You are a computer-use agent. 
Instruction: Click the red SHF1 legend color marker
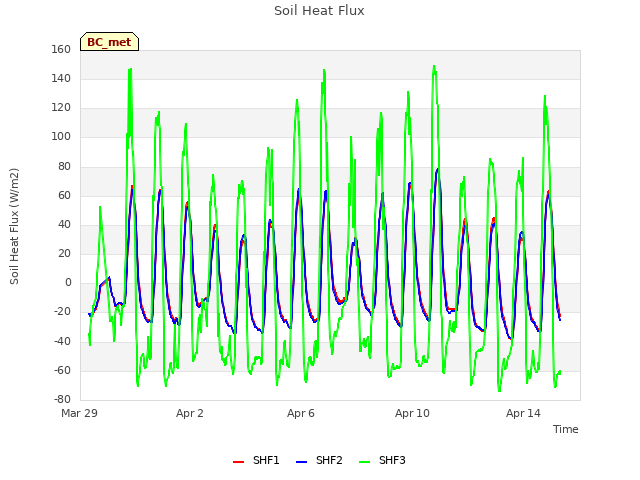238,462
